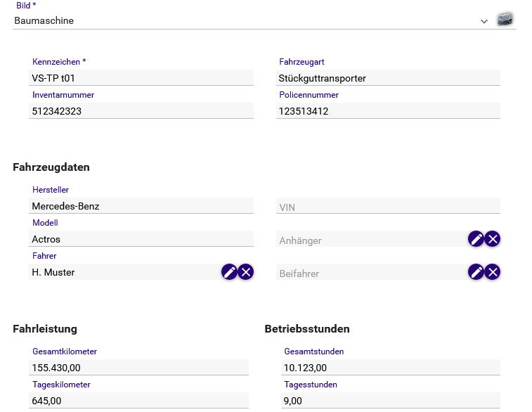Screen dimensions: 532x412
Task: Select the Inventarnummer field 512342323
Action: click(x=141, y=110)
